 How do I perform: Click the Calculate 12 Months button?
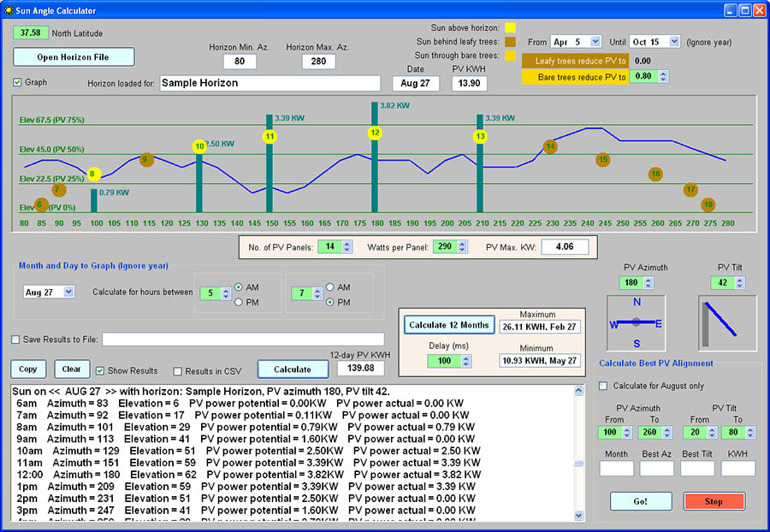tap(449, 325)
